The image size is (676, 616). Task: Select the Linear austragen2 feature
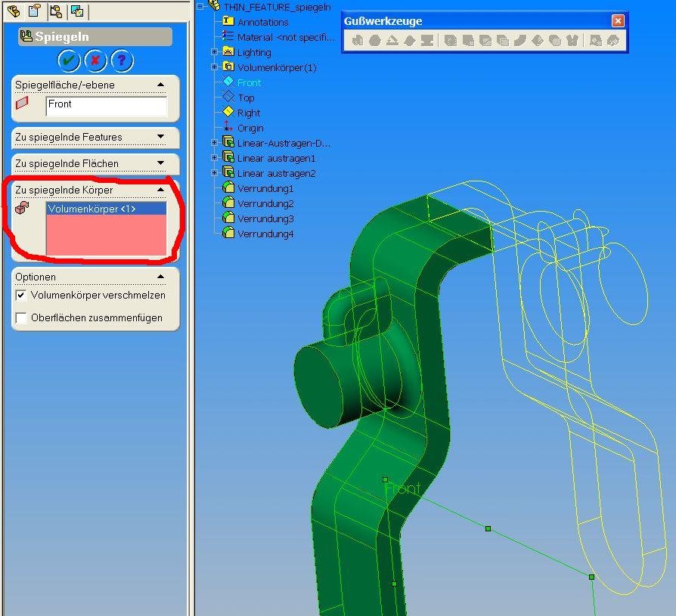click(x=276, y=174)
